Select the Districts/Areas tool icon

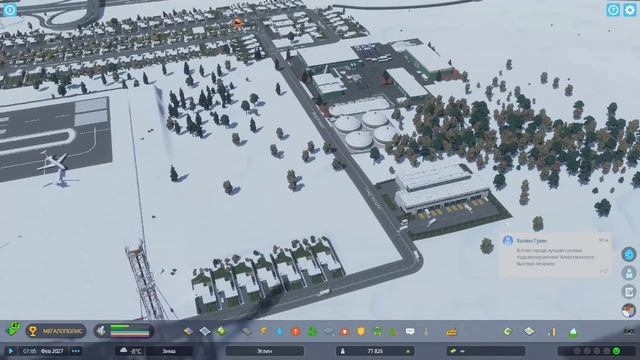click(x=205, y=331)
